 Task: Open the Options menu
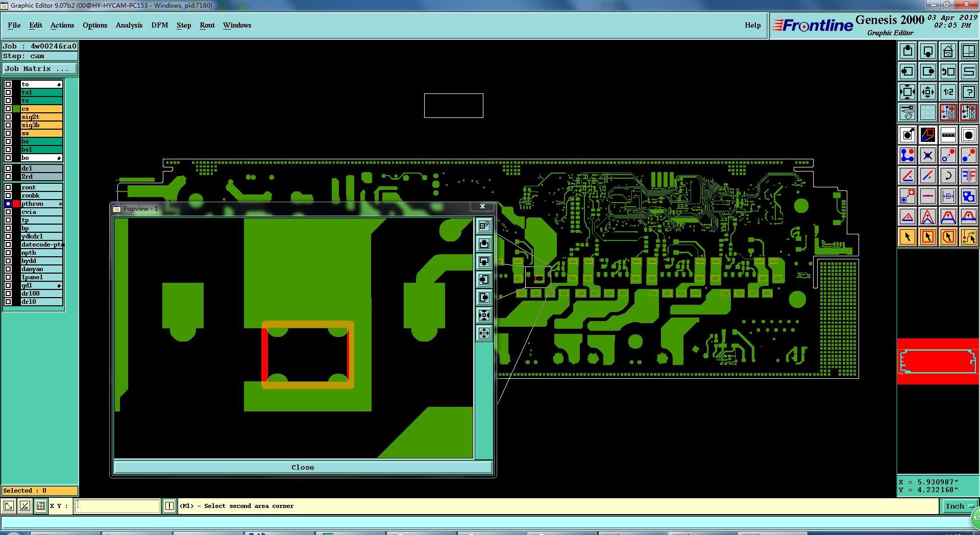pyautogui.click(x=95, y=25)
